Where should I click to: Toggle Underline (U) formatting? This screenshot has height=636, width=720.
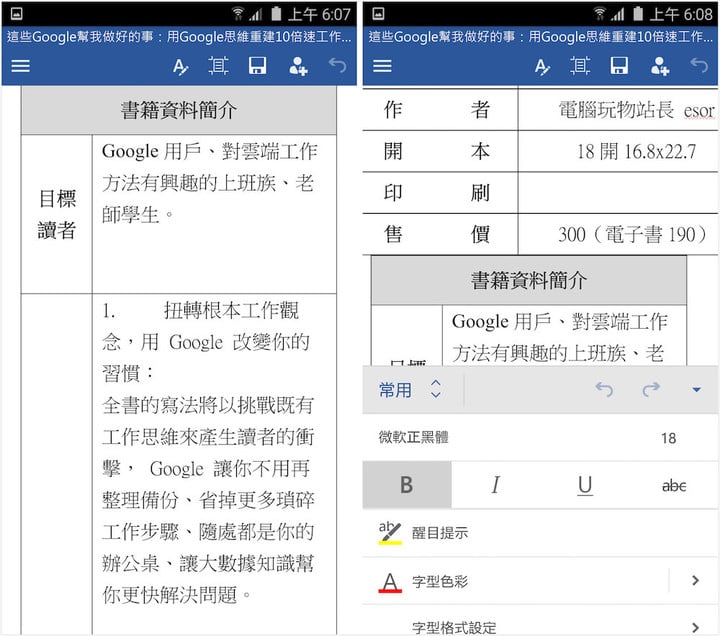[585, 485]
